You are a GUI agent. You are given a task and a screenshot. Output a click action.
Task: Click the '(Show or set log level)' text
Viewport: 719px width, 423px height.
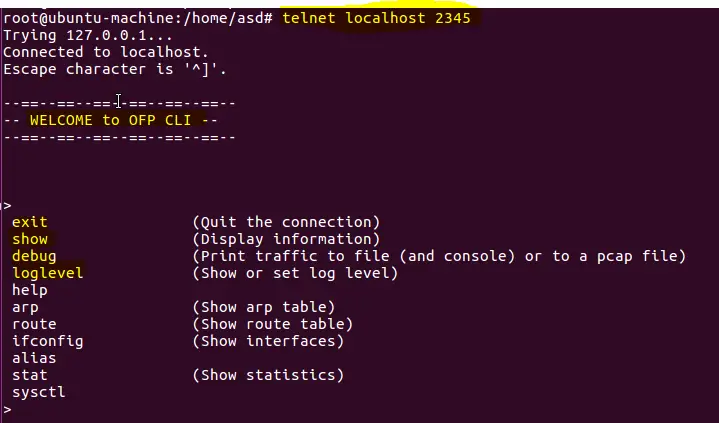295,273
